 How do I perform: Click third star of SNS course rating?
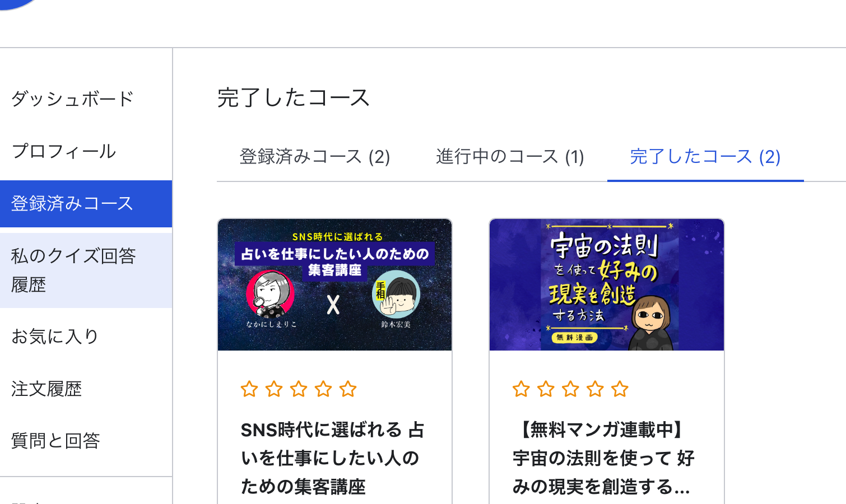(299, 389)
